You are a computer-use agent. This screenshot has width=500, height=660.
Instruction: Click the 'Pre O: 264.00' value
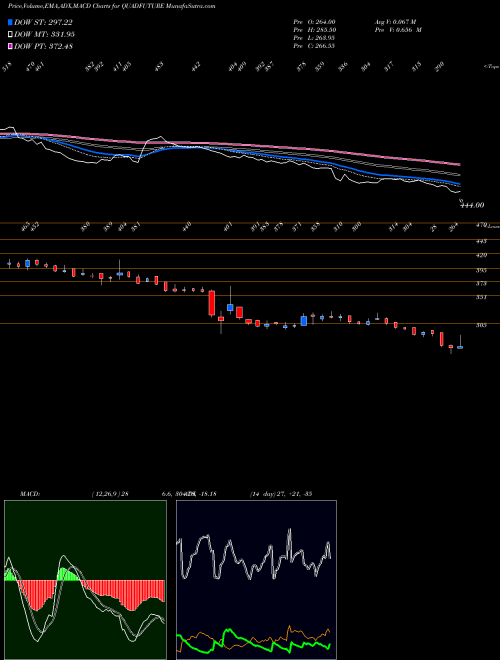click(314, 22)
